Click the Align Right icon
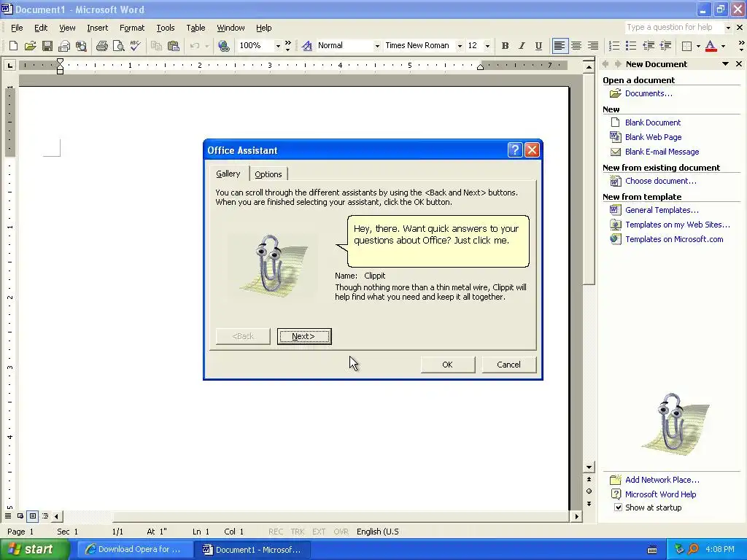 [x=593, y=46]
